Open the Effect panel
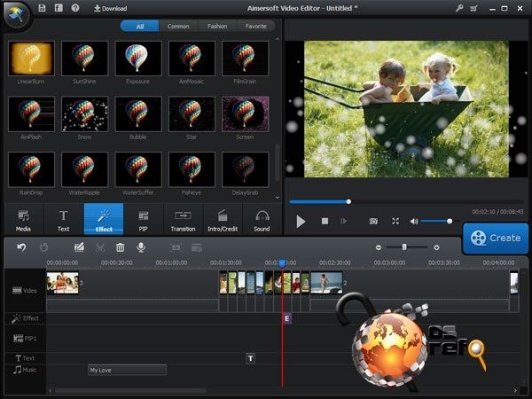 coord(104,219)
